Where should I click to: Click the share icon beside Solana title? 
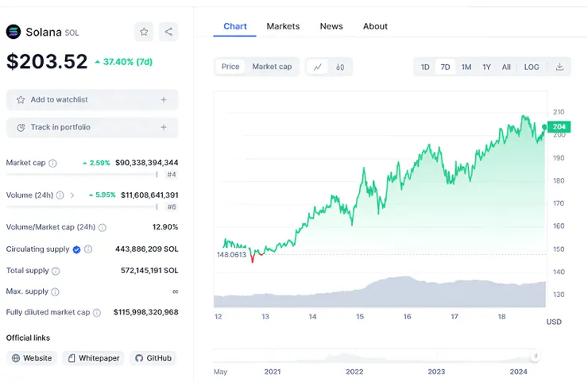[168, 32]
